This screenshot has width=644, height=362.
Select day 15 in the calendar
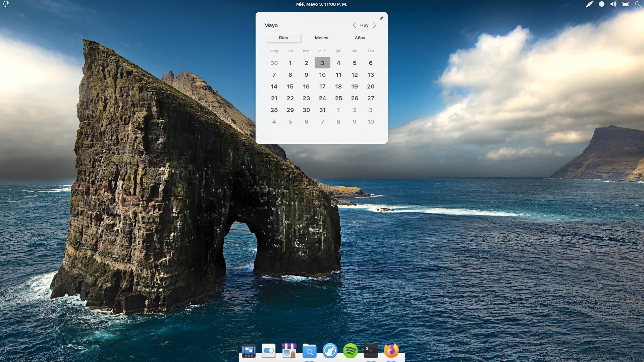[290, 86]
